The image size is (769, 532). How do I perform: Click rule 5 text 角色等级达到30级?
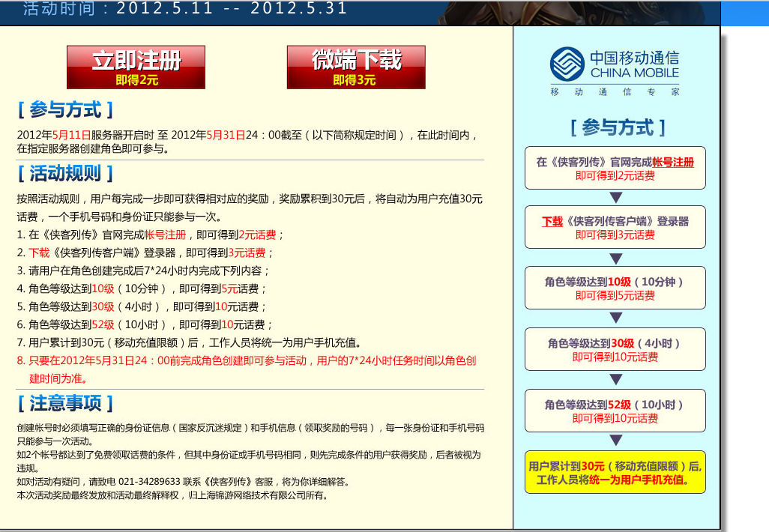click(141, 307)
